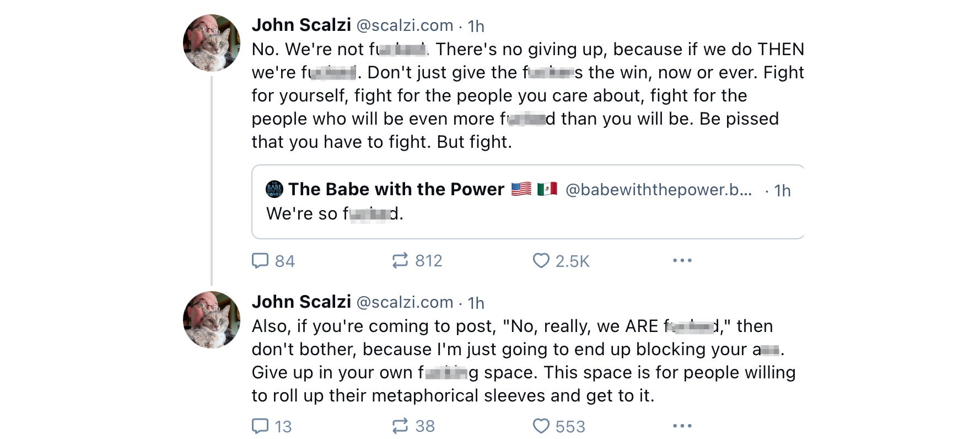Click The Babe with the Power display name
Image resolution: width=980 pixels, height=439 pixels.
[x=396, y=189]
